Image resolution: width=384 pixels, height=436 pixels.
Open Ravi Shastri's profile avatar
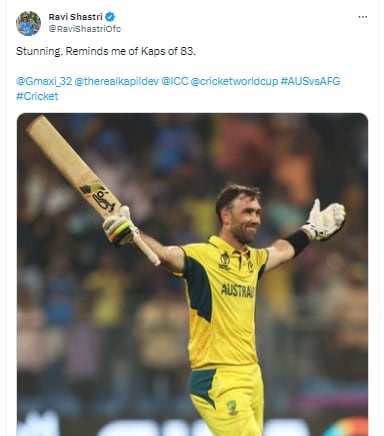click(x=28, y=23)
